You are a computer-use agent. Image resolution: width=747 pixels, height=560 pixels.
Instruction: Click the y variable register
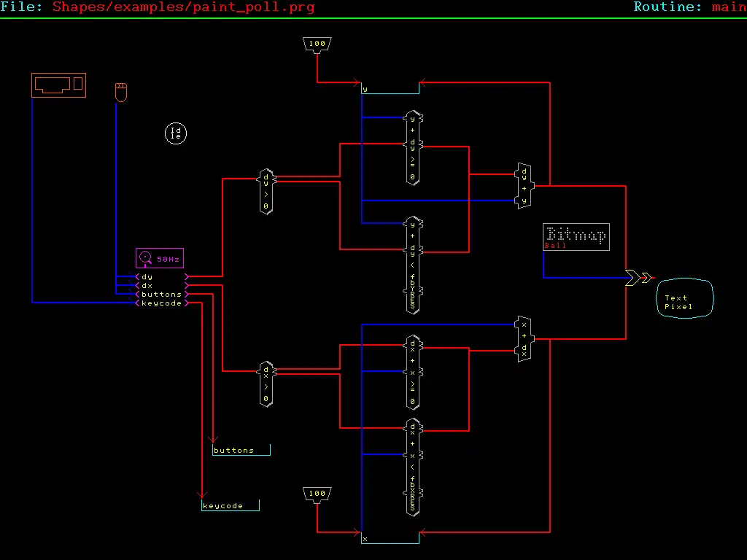pos(390,88)
